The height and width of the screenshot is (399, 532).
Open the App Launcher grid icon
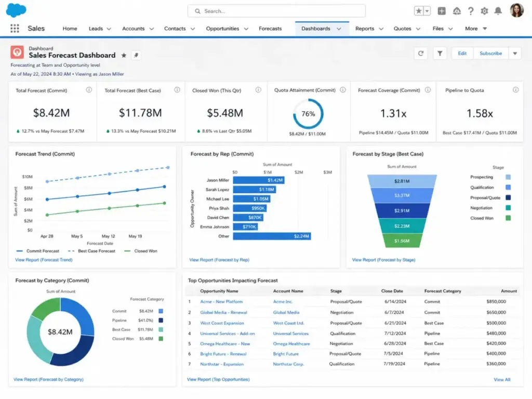15,29
